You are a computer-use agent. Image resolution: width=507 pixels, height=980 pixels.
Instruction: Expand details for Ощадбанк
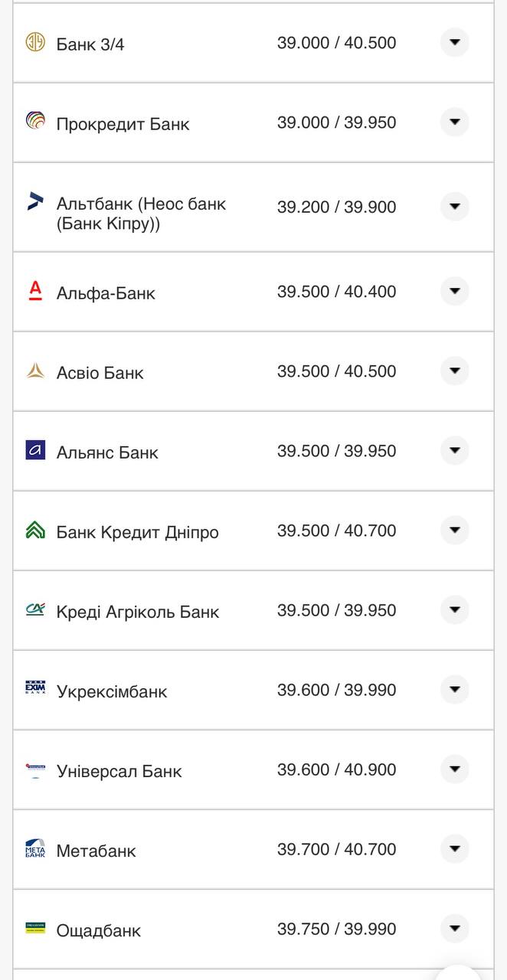(x=455, y=929)
